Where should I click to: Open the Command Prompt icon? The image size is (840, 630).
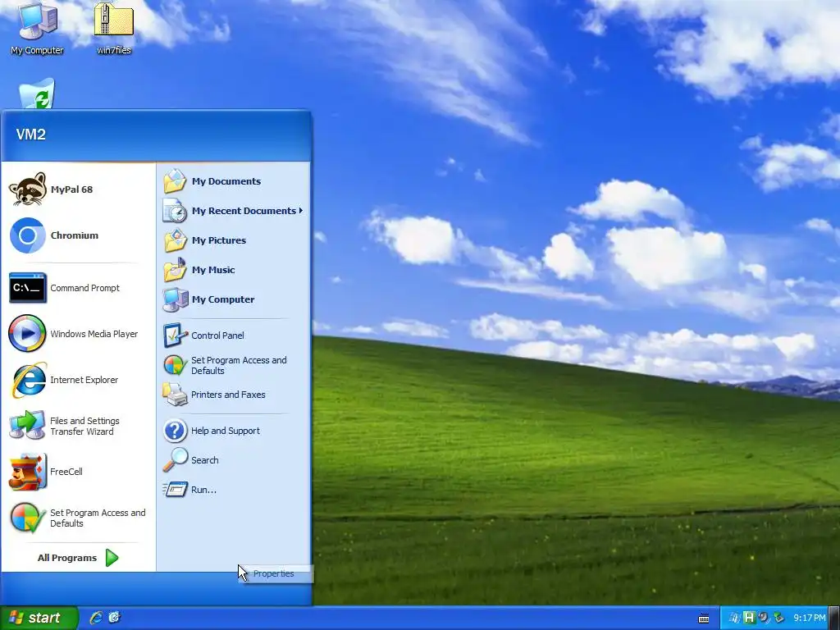point(27,288)
